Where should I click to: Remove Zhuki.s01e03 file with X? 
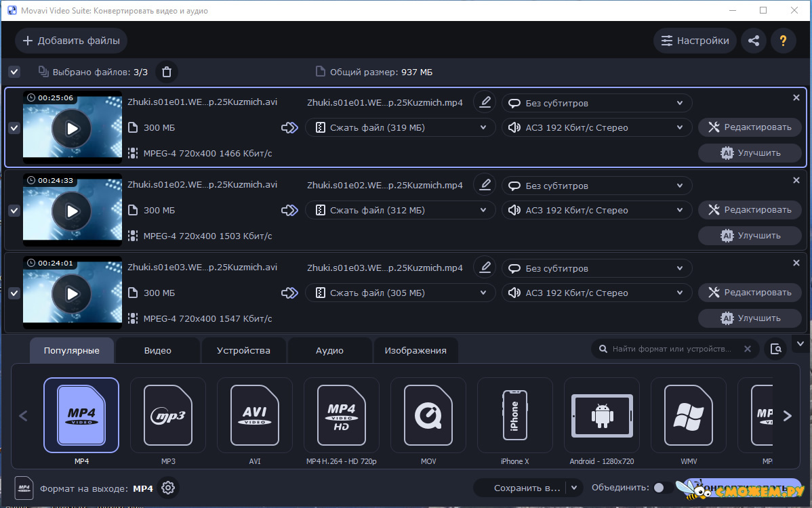796,263
